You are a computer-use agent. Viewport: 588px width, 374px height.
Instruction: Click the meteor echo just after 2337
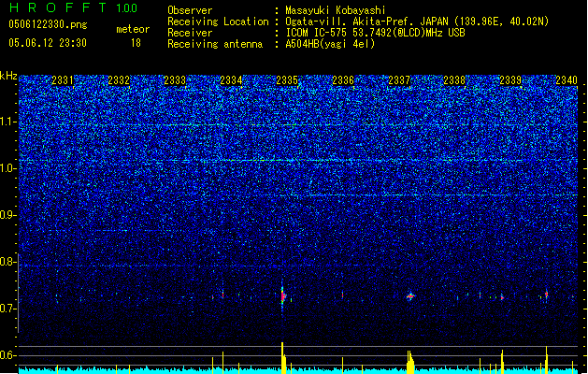coord(410,296)
